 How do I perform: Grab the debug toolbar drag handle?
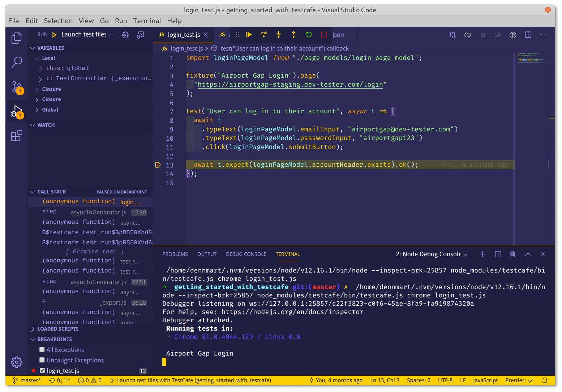(237, 35)
